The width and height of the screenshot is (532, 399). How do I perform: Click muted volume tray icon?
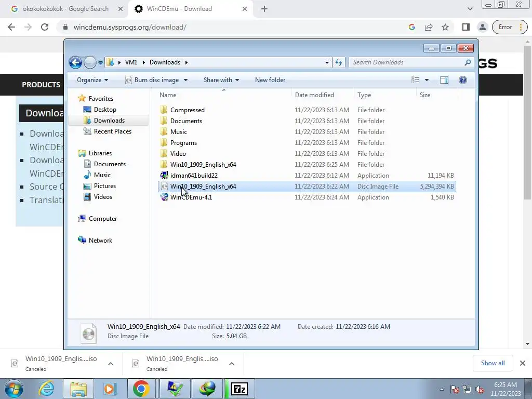[480, 389]
